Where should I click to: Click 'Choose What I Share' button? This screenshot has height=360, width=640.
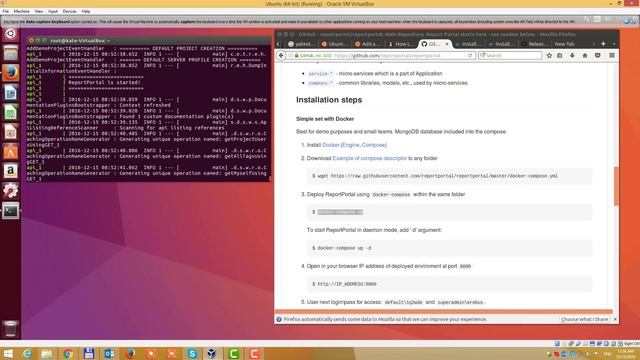coord(584,319)
